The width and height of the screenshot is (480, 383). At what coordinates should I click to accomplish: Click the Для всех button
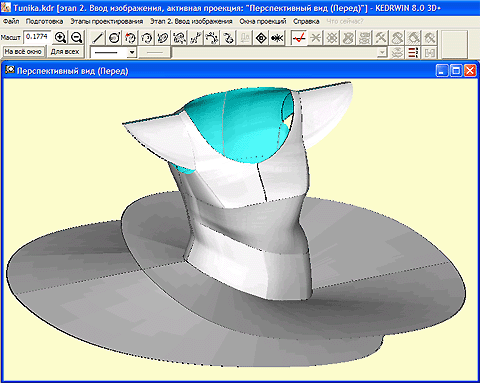point(65,52)
